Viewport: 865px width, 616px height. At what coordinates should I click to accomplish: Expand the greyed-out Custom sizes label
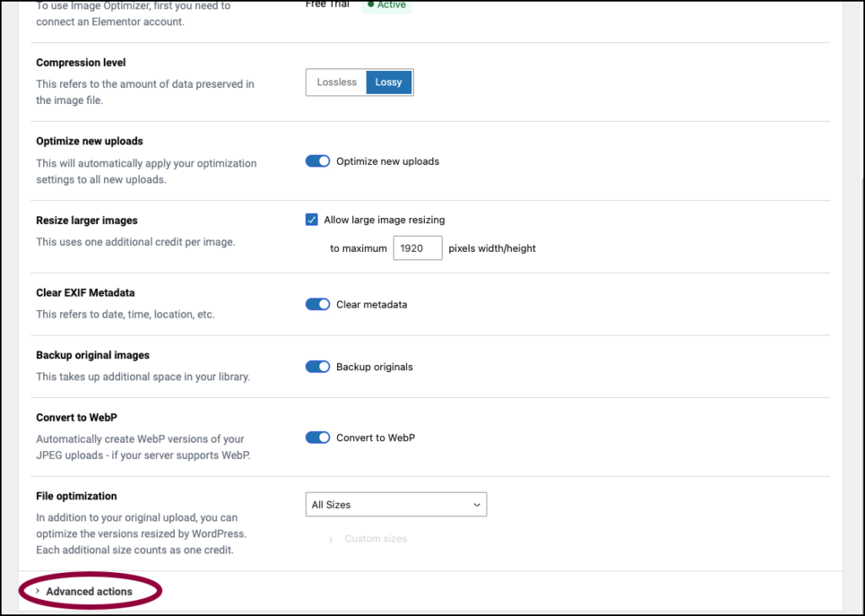375,539
